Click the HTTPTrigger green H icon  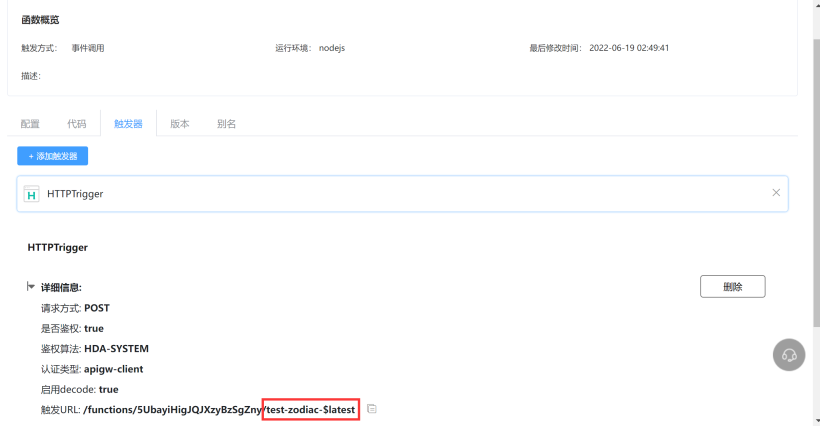click(31, 194)
